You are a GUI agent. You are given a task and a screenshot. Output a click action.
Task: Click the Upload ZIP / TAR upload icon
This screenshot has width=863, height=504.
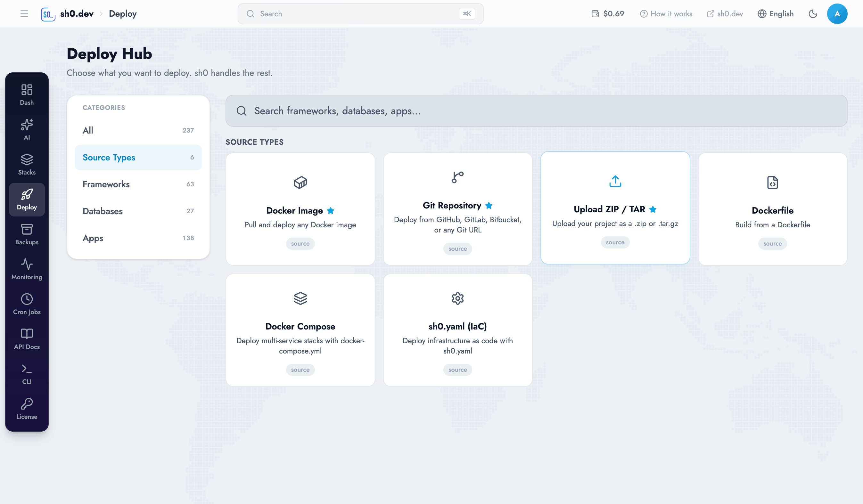tap(615, 181)
